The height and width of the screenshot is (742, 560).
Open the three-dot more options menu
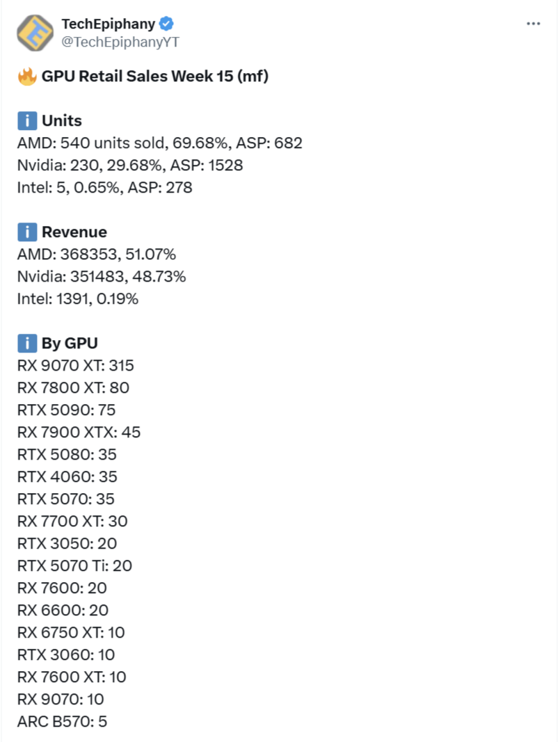coord(533,24)
